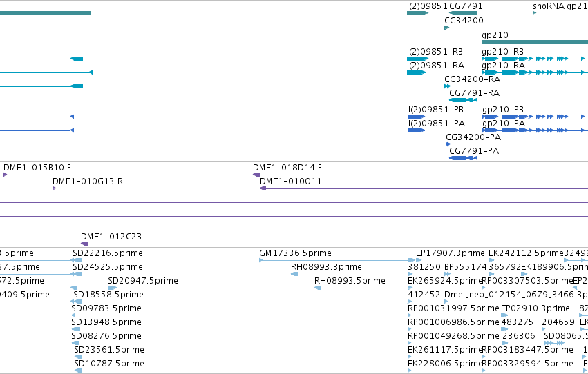Click the snoRNA:gp210 small arrow marker
The width and height of the screenshot is (588, 374).
[x=534, y=13]
